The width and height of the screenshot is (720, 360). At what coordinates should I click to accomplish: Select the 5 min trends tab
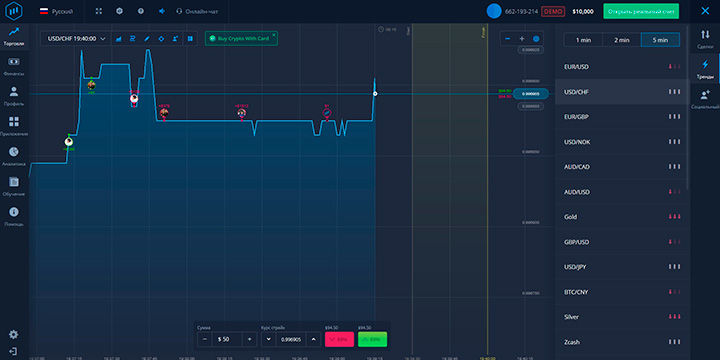[660, 40]
